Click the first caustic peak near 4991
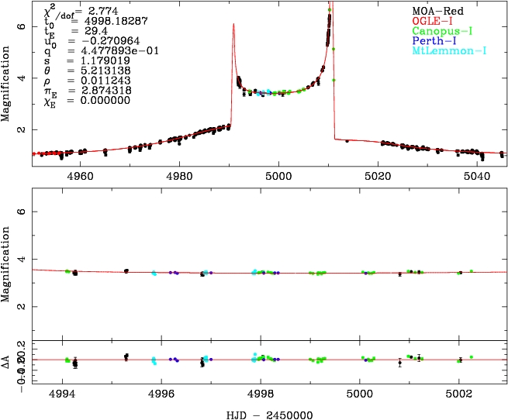 pos(233,25)
